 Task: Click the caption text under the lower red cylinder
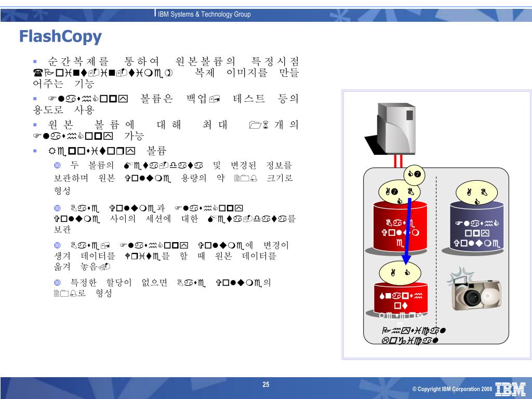point(413,335)
